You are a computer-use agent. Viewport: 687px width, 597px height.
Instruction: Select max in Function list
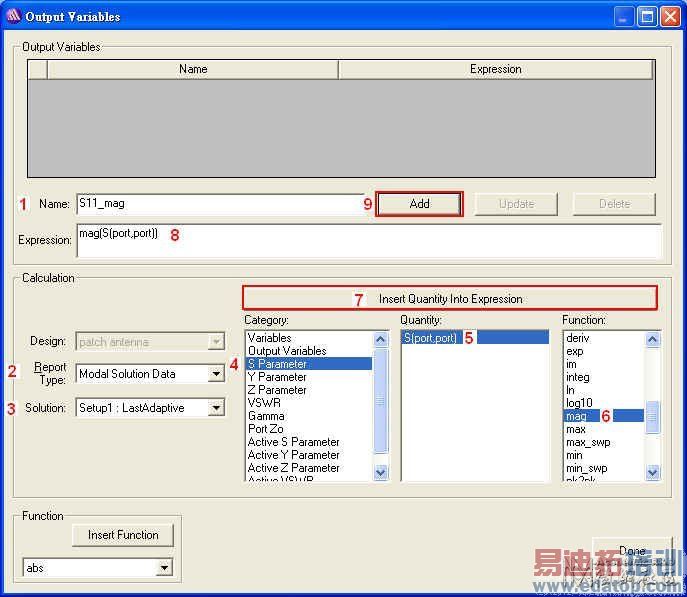(604, 429)
